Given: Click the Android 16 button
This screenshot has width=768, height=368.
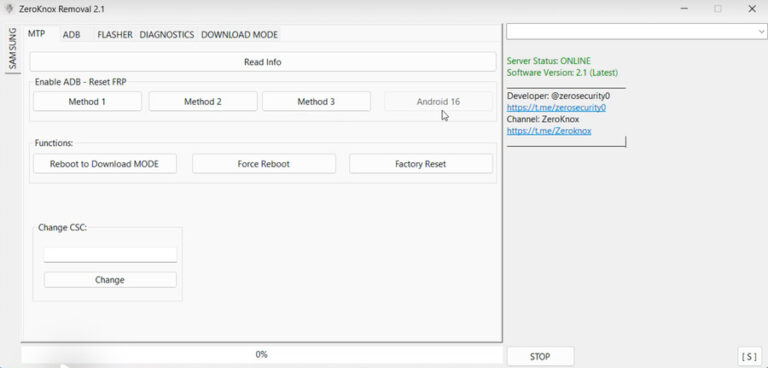Looking at the screenshot, I should tap(438, 101).
